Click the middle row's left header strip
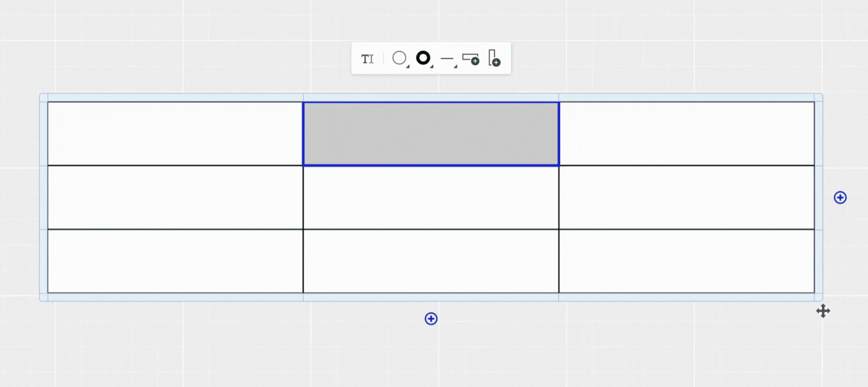This screenshot has width=868, height=387. [44, 197]
